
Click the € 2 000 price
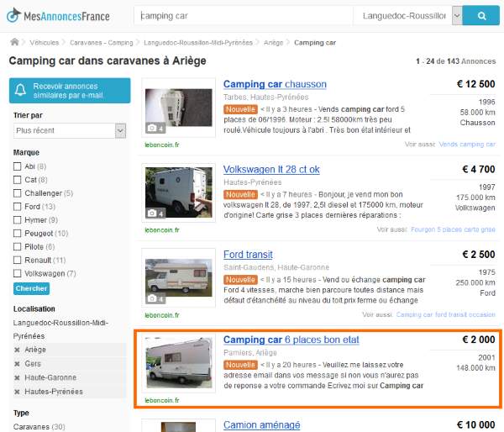[478, 340]
